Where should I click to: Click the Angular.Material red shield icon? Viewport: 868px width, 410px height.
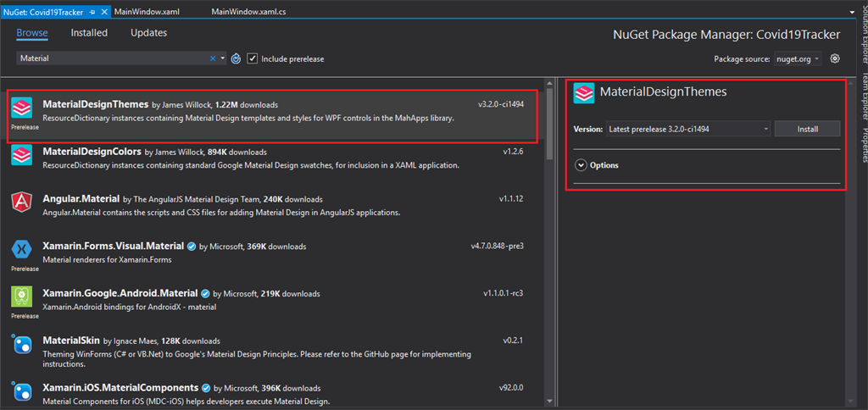[x=21, y=202]
